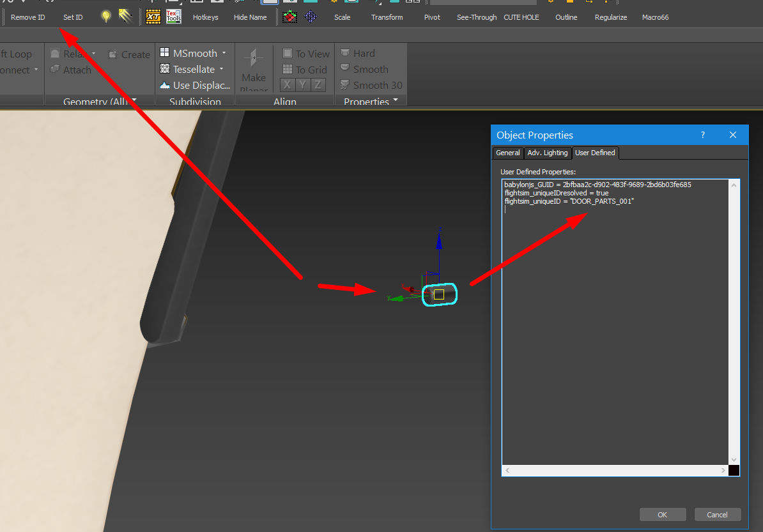This screenshot has width=763, height=532.
Task: Click the red X axis gizmo arrow
Action: pyautogui.click(x=410, y=289)
